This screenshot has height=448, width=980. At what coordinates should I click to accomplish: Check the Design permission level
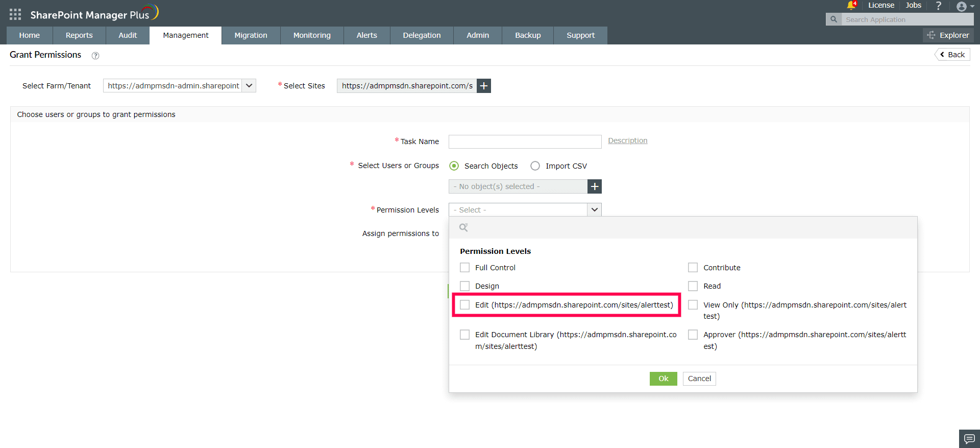464,286
